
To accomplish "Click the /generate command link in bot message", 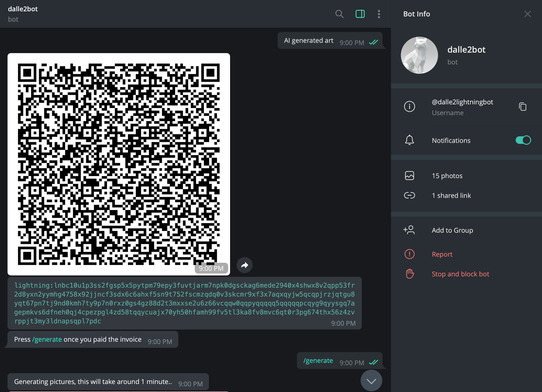I will (47, 339).
